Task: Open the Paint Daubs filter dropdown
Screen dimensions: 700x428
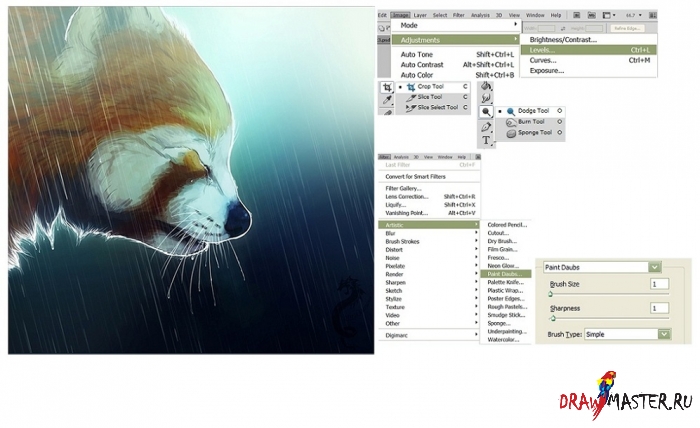Action: coord(602,267)
